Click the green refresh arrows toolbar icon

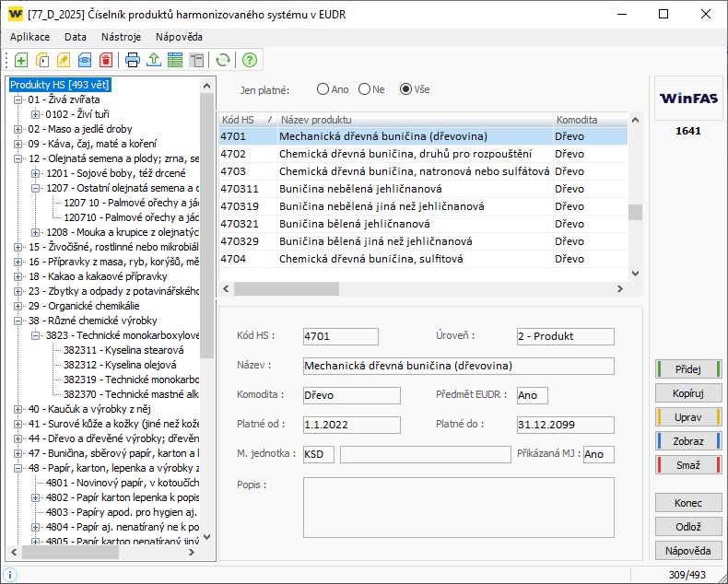click(x=222, y=60)
